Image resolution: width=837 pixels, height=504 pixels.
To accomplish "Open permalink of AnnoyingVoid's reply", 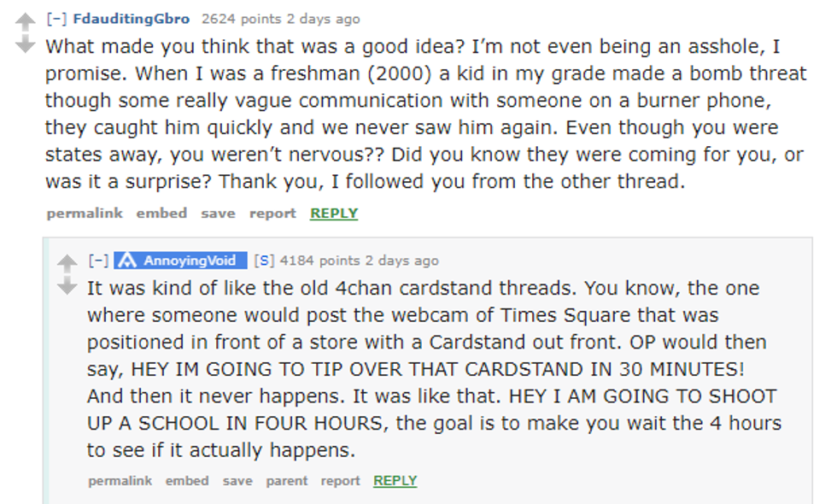I will pos(120,481).
